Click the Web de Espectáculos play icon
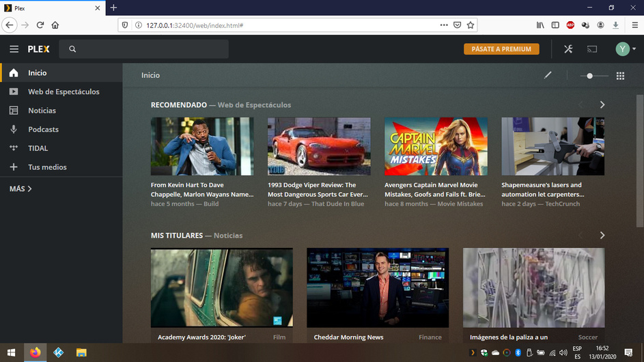Screen dimensions: 644x362 (x=14, y=92)
